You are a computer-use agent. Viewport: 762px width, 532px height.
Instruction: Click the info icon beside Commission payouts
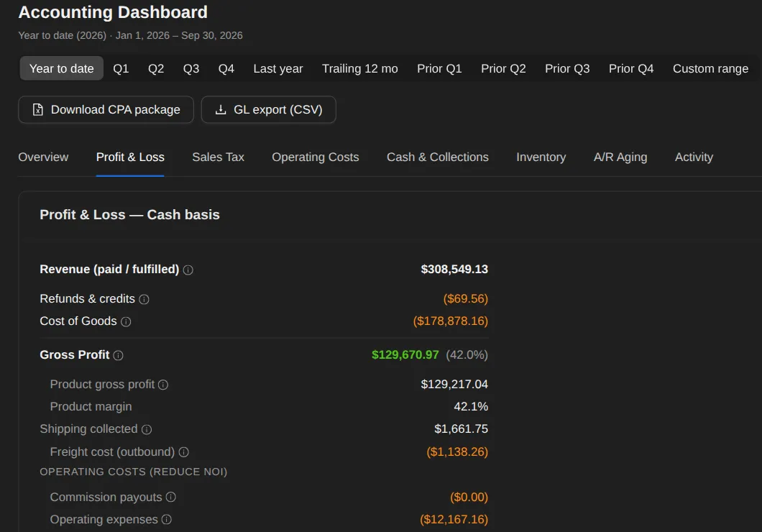point(170,497)
